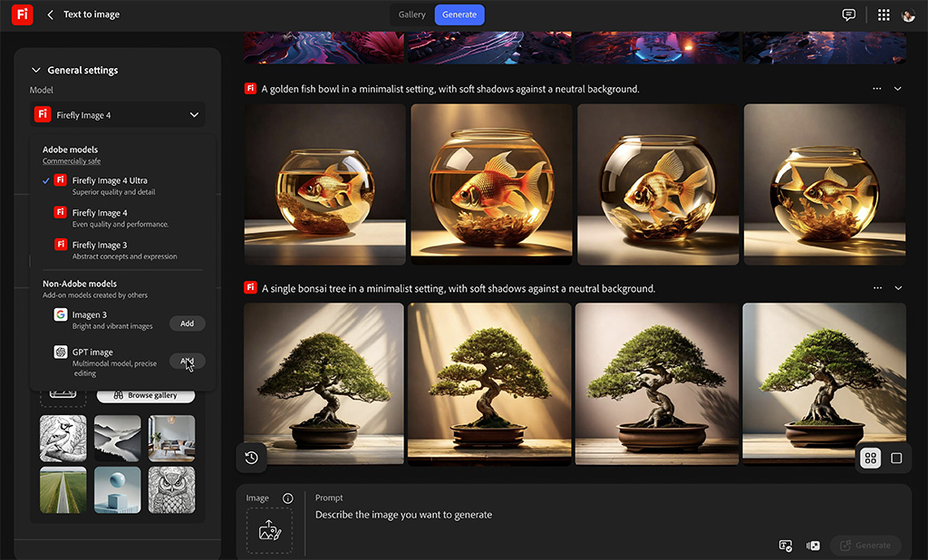Click the prompt description text field

403,515
